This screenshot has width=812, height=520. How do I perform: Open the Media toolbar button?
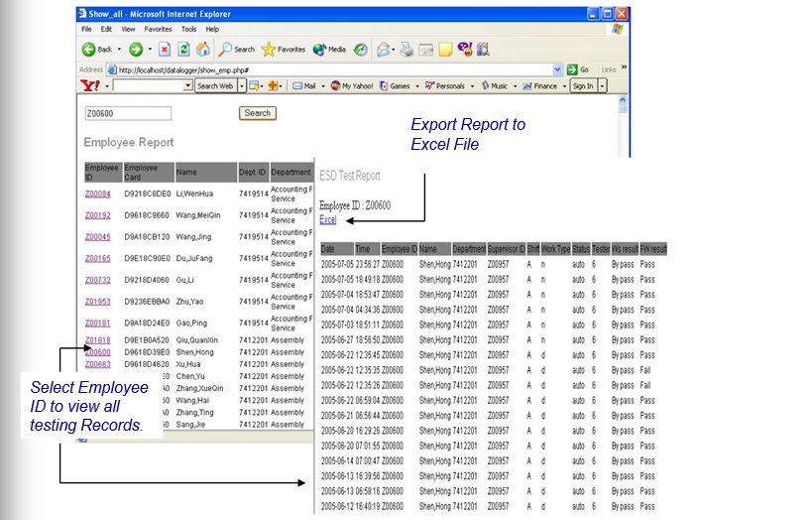(328, 49)
